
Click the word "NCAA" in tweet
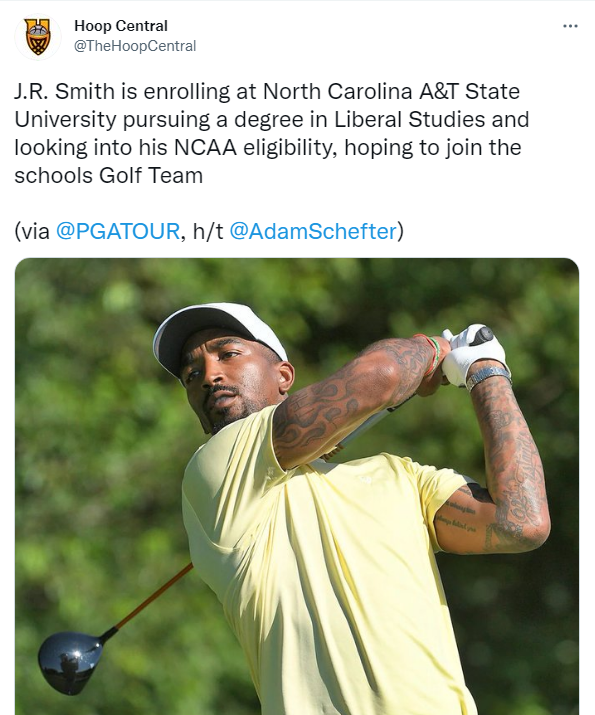[205, 147]
